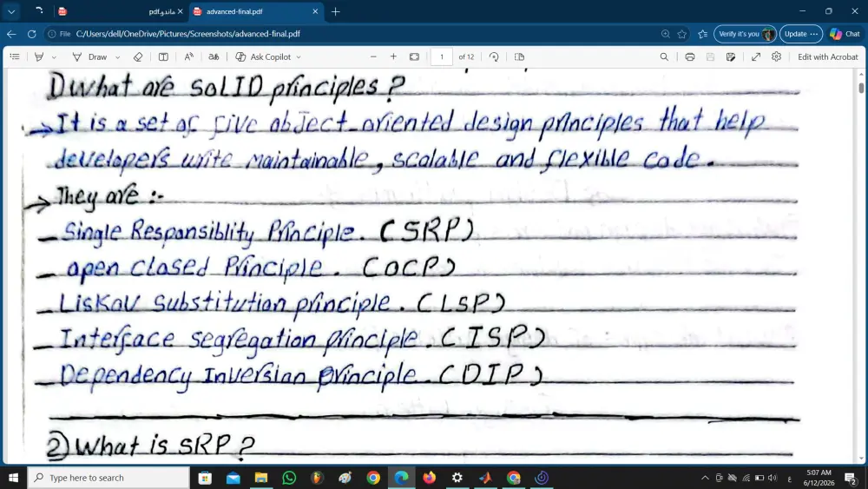Search inside the PDF with Find
Screen dimensions: 868x489
tap(664, 56)
